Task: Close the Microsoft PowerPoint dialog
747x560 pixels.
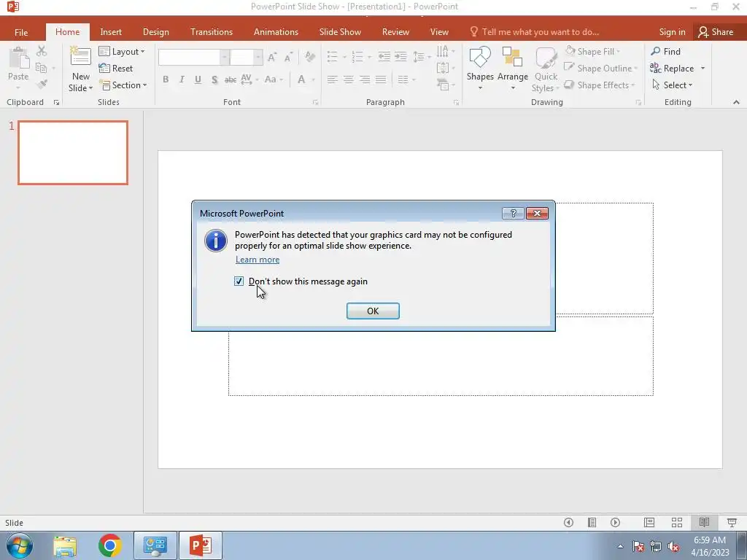Action: (x=537, y=214)
